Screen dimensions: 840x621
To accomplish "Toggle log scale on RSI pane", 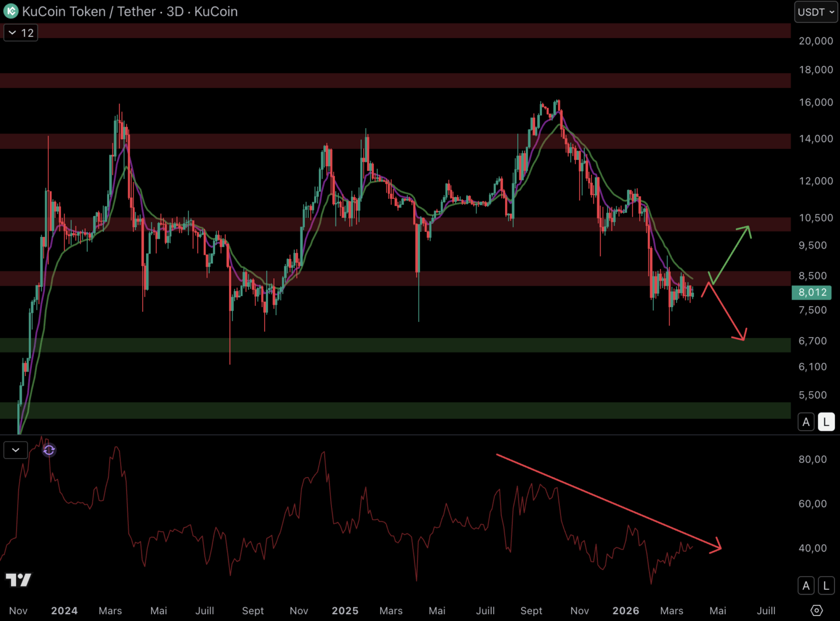I will coord(826,585).
